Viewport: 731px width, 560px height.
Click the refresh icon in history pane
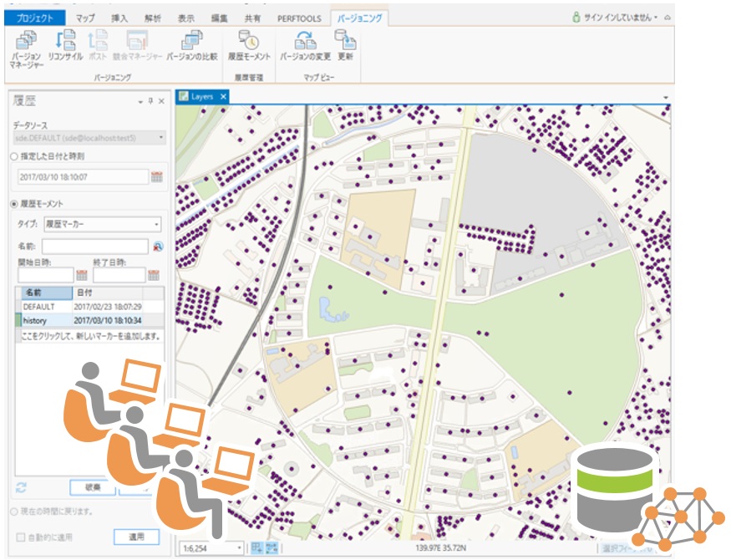21,488
